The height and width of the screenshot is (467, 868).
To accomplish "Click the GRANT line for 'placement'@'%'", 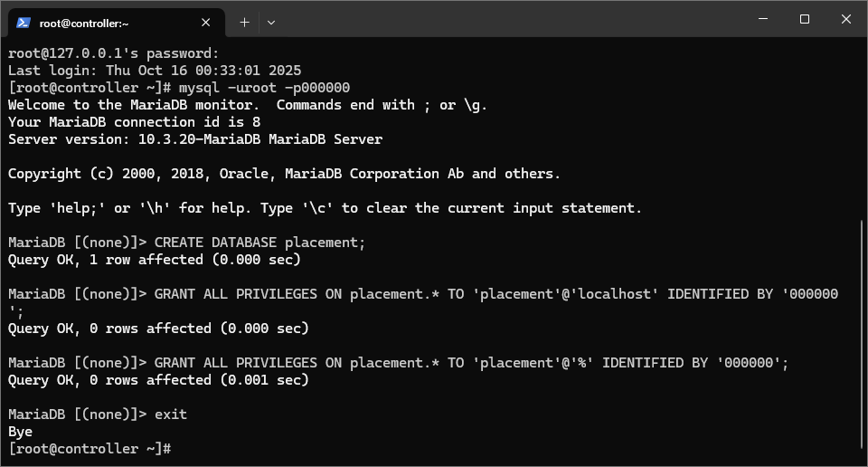I will coord(398,363).
